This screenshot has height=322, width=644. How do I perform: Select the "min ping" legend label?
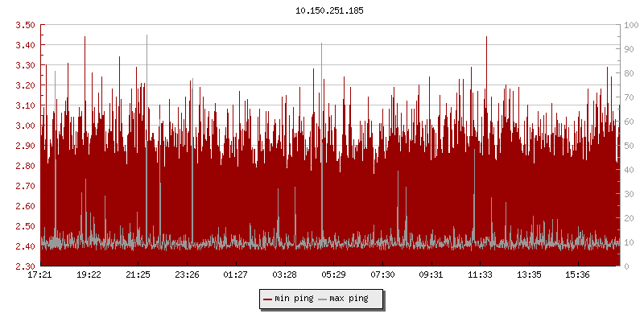pos(293,299)
